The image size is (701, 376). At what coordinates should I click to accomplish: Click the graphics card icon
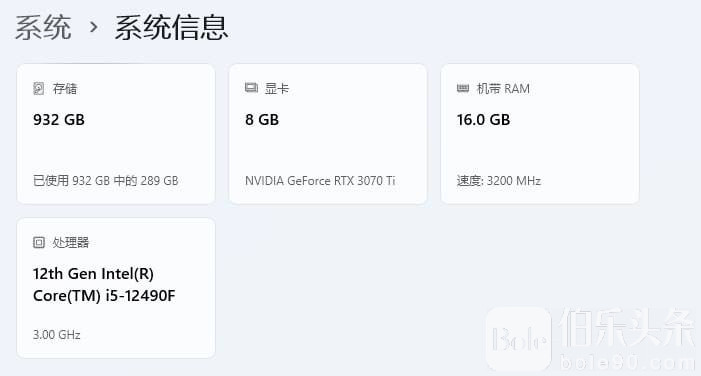pos(251,88)
